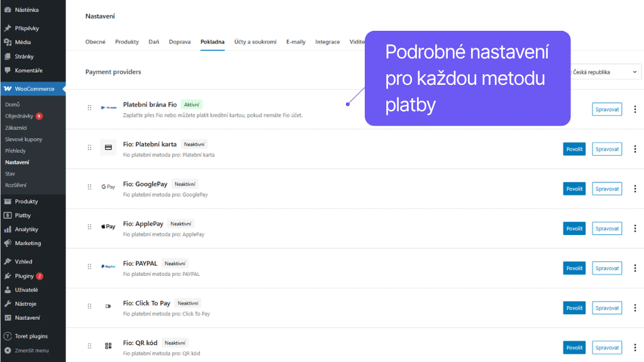The image size is (644, 362).
Task: Enable Fio: ApplePay with Povolit
Action: (574, 228)
